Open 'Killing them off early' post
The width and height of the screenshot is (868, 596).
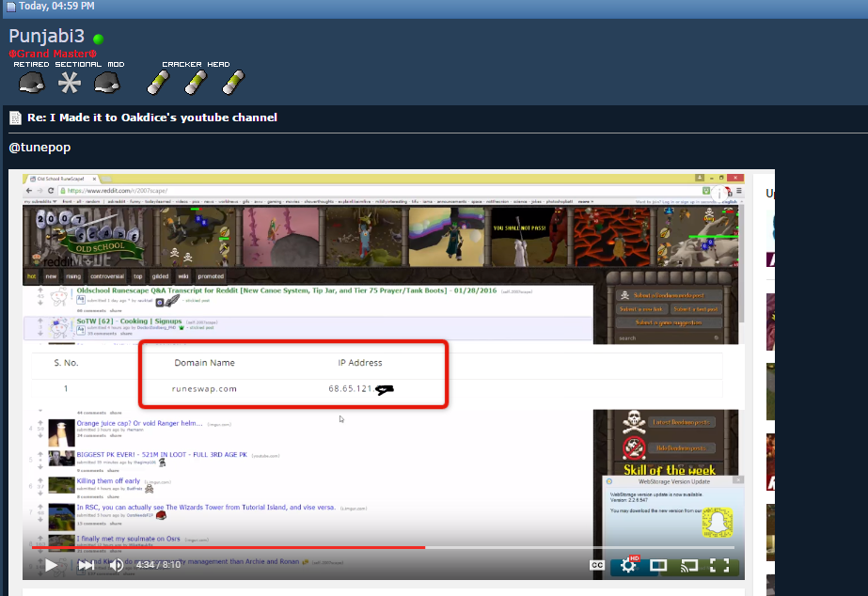click(108, 481)
